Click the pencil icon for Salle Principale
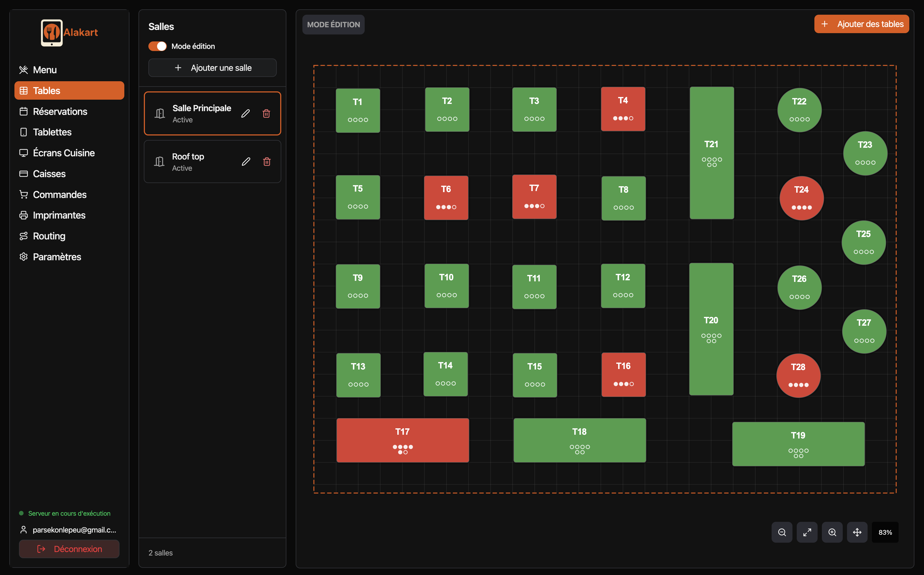Viewport: 924px width, 575px height. 245,113
